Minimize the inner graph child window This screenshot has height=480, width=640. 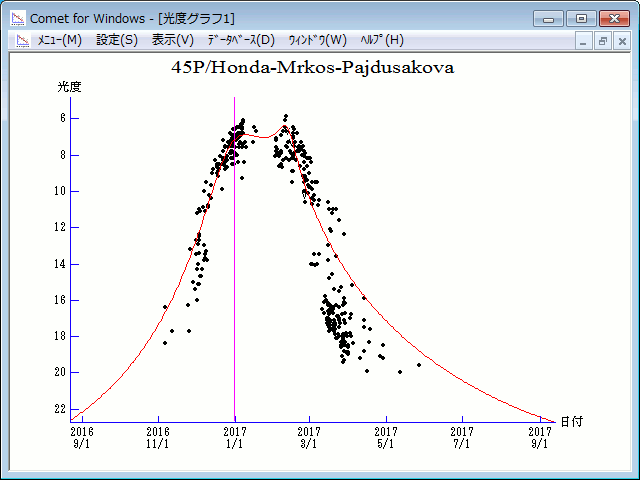(x=583, y=41)
